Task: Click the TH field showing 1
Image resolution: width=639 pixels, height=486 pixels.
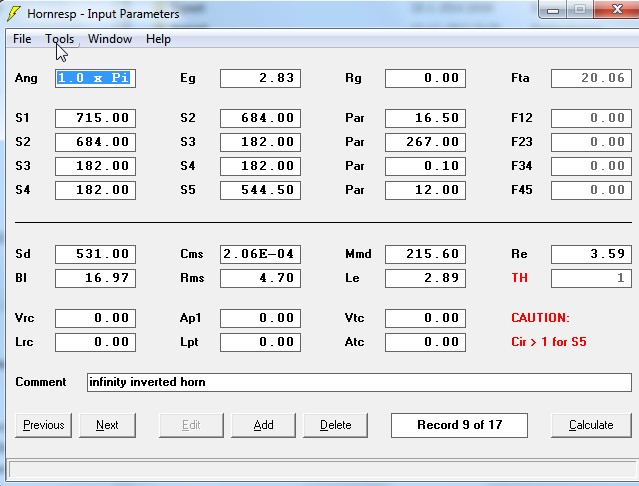Action: 591,278
